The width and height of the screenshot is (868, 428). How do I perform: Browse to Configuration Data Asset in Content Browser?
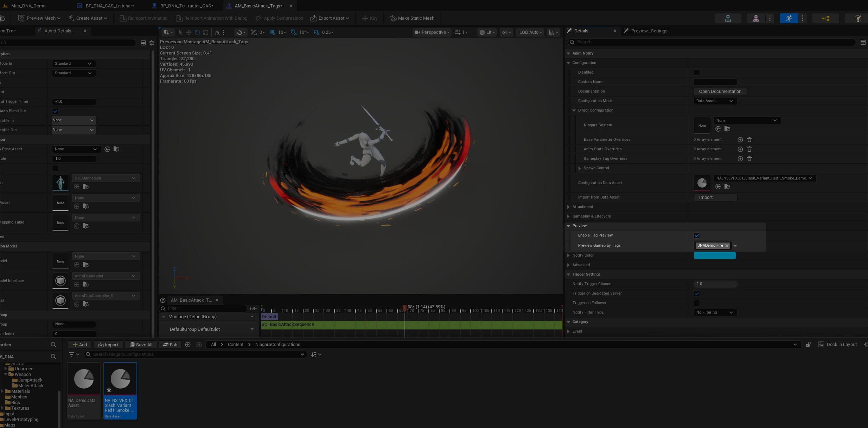coord(727,187)
